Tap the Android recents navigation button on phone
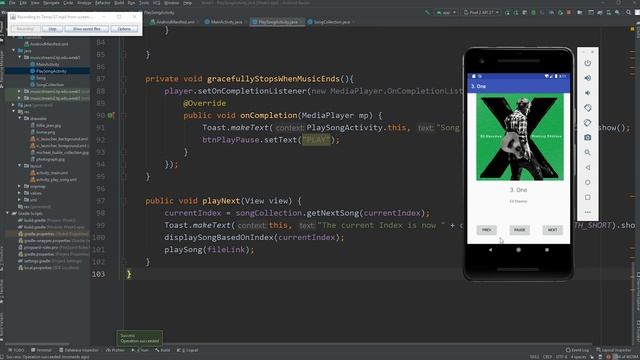Image resolution: width=640 pixels, height=360 pixels. coord(547,250)
